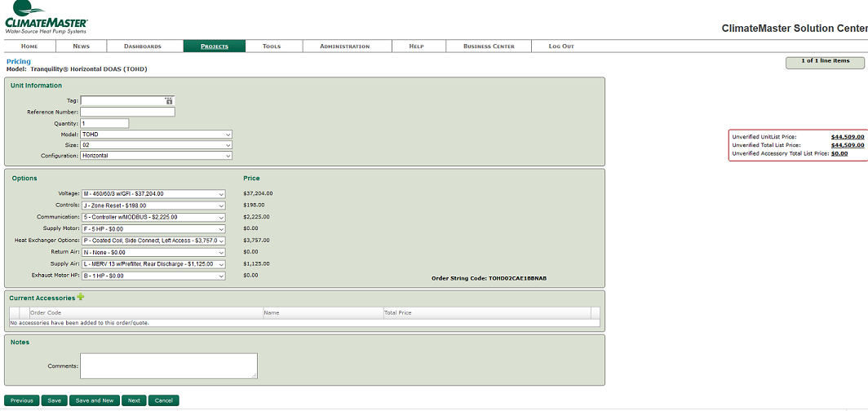Open the Help menu
The image size is (868, 411).
[416, 46]
